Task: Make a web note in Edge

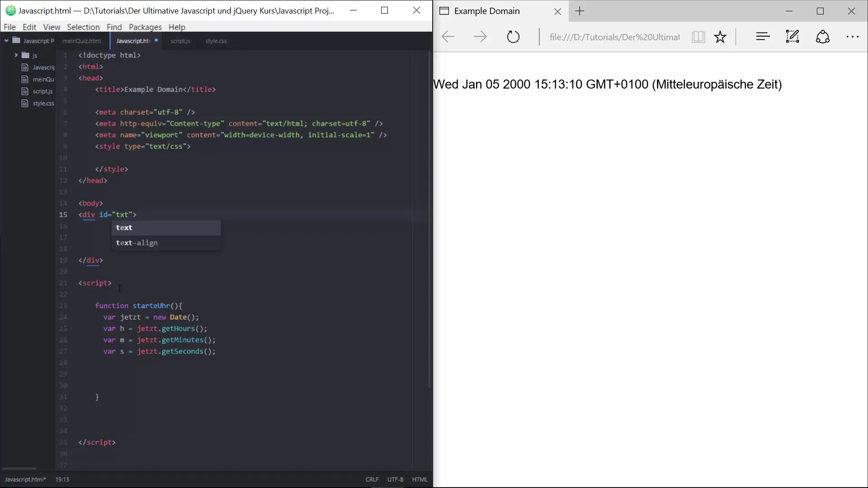Action: tap(793, 37)
